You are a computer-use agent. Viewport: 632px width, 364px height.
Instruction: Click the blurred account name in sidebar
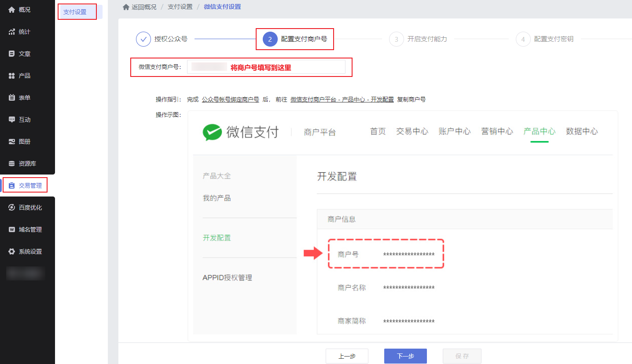(26, 273)
